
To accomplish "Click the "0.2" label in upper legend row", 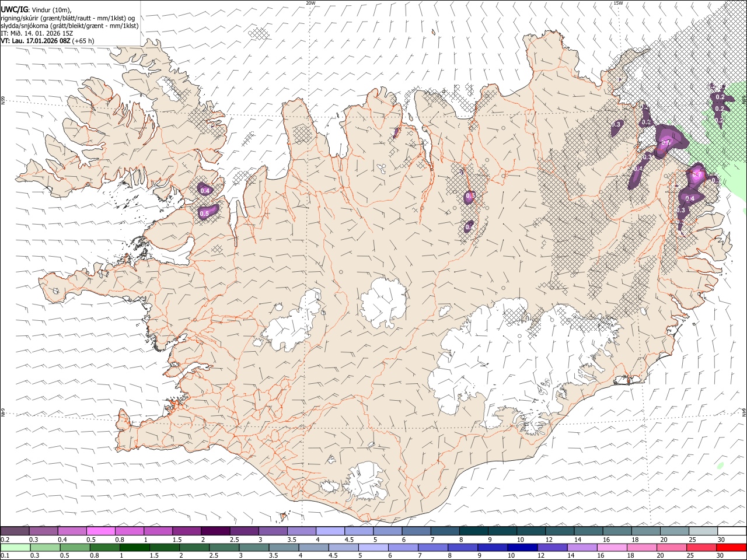I will [x=5, y=540].
